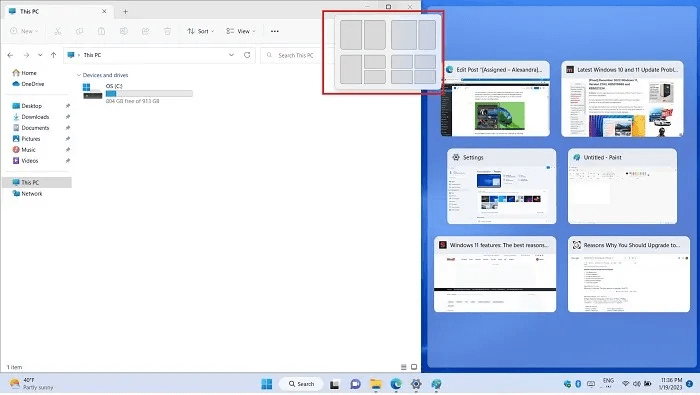Open the View dropdown menu
This screenshot has height=395, width=700.
(241, 31)
